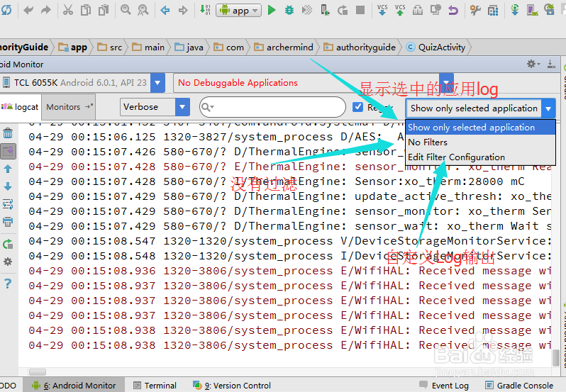Click the up arrow in logcat sidebar
The image size is (566, 392).
(x=8, y=169)
